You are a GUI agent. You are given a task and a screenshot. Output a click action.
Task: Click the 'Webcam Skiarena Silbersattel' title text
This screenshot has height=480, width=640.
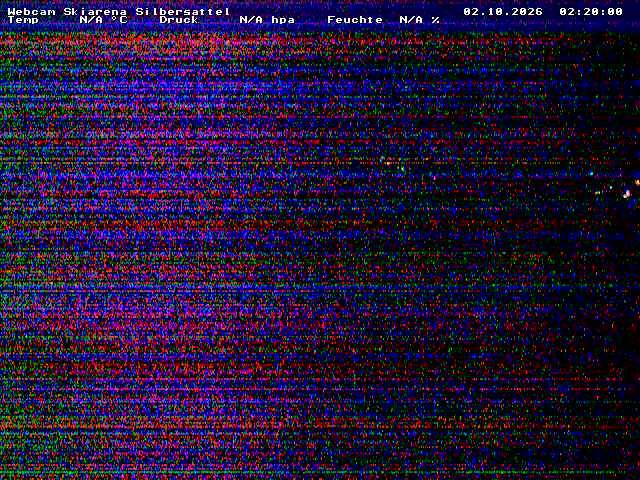(x=118, y=11)
